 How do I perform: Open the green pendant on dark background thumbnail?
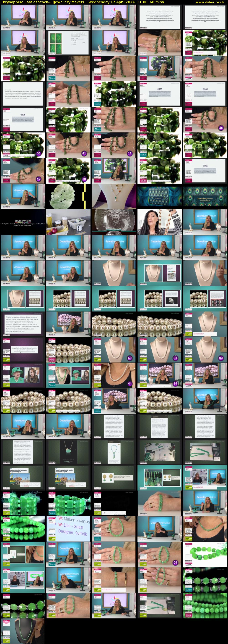click(68, 452)
